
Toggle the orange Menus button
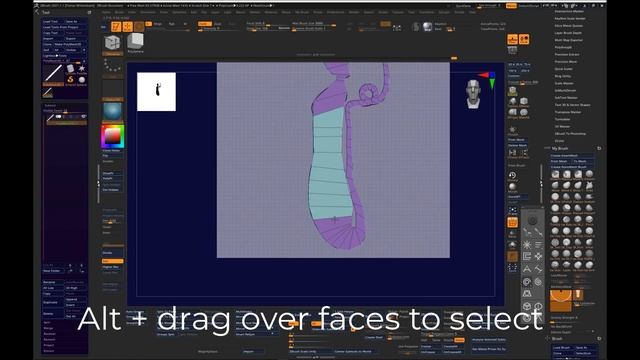511,6
